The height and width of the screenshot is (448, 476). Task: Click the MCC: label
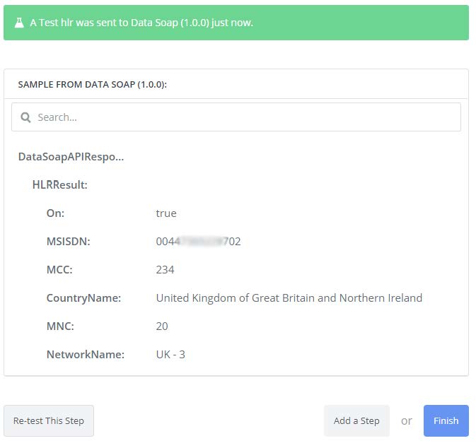[x=59, y=270]
